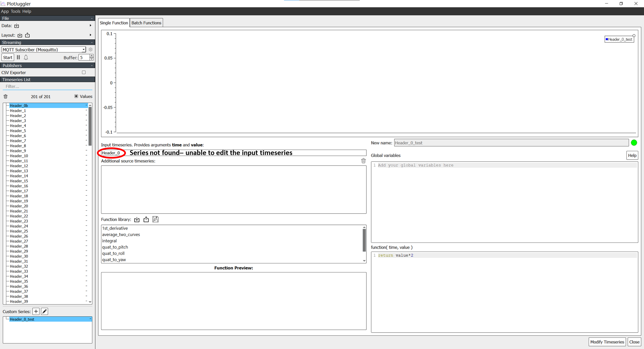Click the Start streaming button

point(7,57)
